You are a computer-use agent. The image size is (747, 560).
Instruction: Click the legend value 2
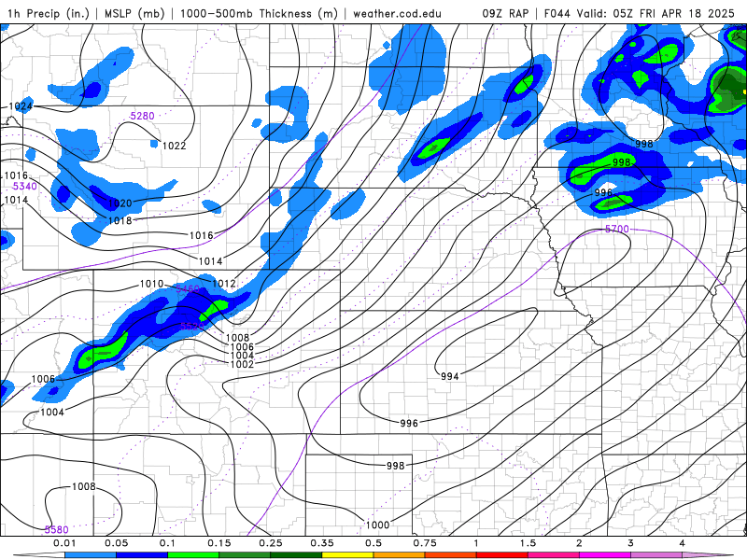(579, 543)
